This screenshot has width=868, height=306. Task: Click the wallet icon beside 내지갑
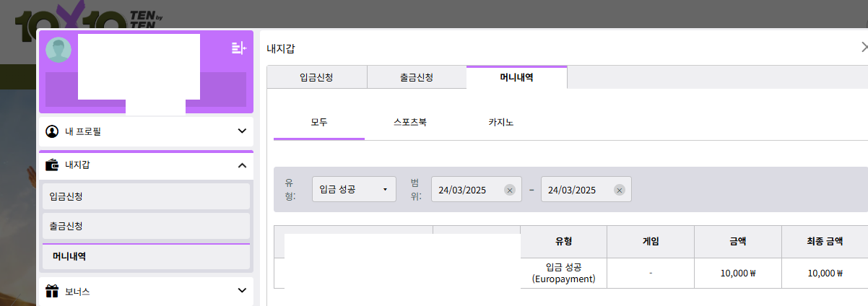(x=52, y=165)
